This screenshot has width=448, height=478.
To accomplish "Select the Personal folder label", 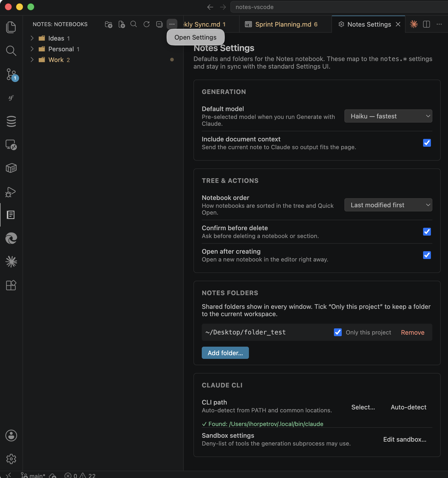I will (61, 49).
